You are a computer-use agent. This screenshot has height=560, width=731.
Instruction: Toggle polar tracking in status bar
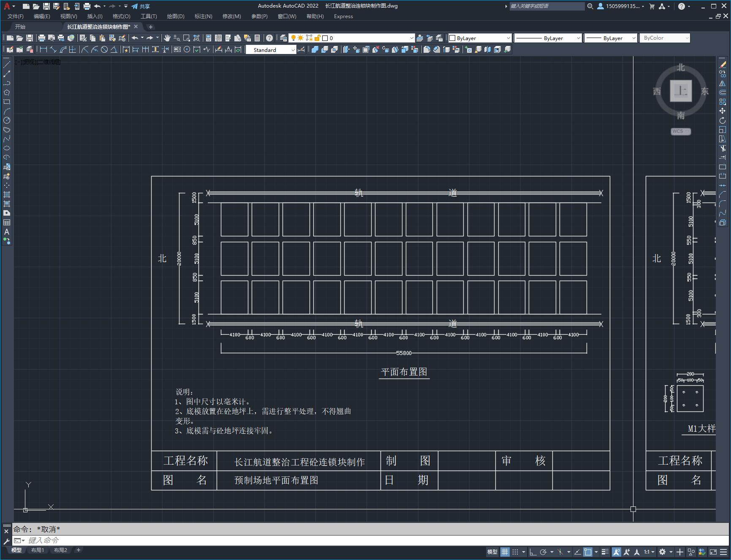[543, 552]
